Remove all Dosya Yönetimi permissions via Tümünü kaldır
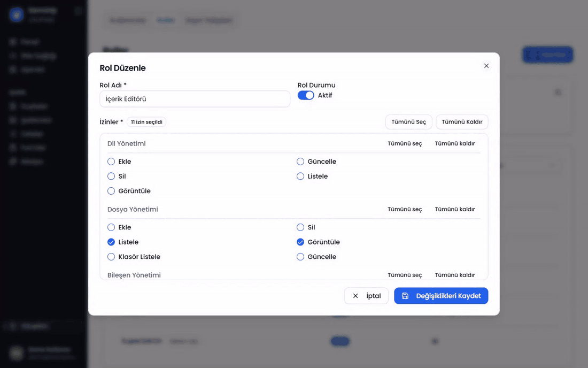This screenshot has height=368, width=588. pos(455,209)
